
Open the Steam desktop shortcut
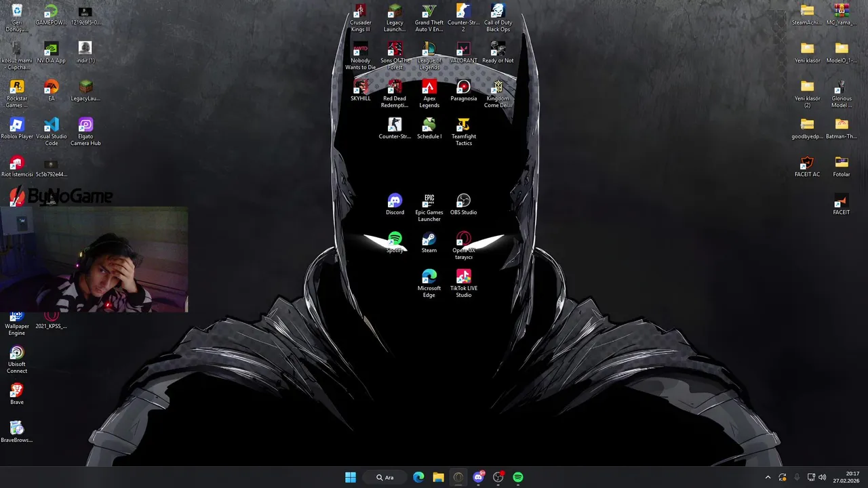pyautogui.click(x=429, y=242)
